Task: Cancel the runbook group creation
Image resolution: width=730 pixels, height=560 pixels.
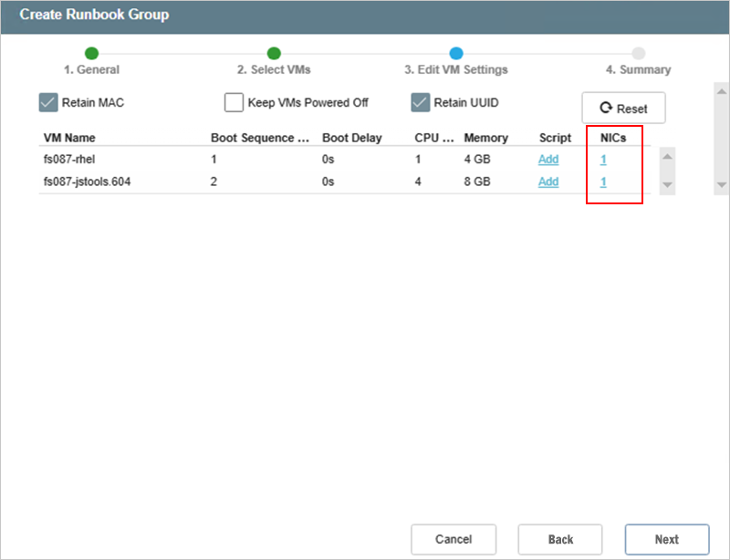Action: tap(454, 539)
